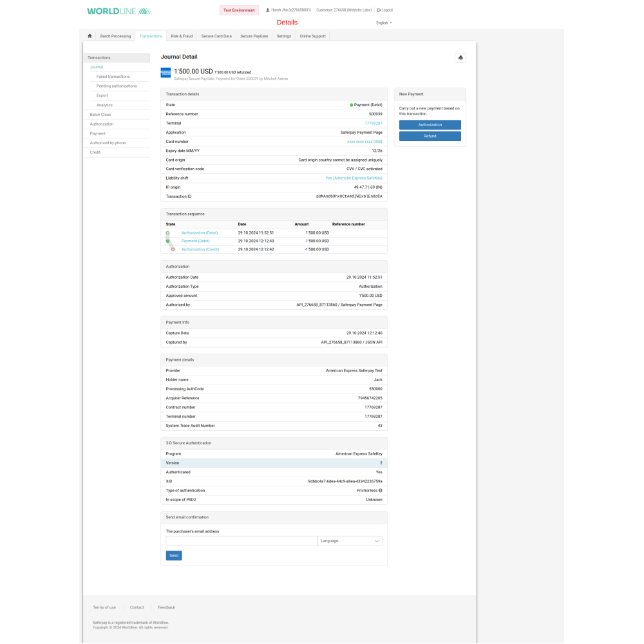Click the IP origin value 49.47.71.69
This screenshot has width=644, height=644.
(368, 187)
